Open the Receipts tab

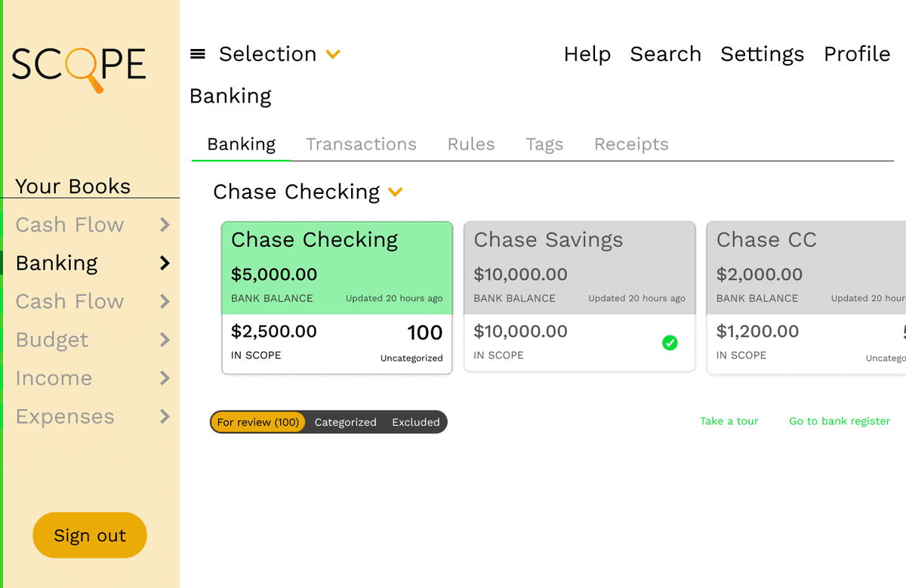tap(631, 143)
